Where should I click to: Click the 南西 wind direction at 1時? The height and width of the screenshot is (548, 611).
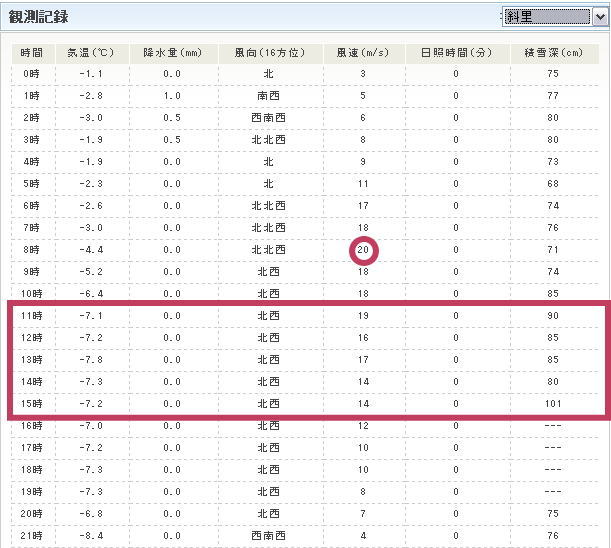(x=268, y=96)
